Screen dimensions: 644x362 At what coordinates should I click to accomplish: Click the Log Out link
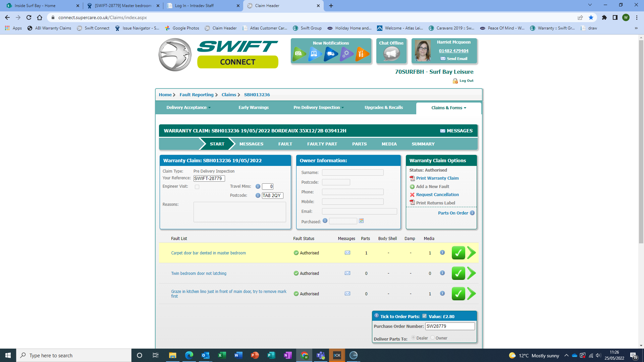click(x=466, y=81)
